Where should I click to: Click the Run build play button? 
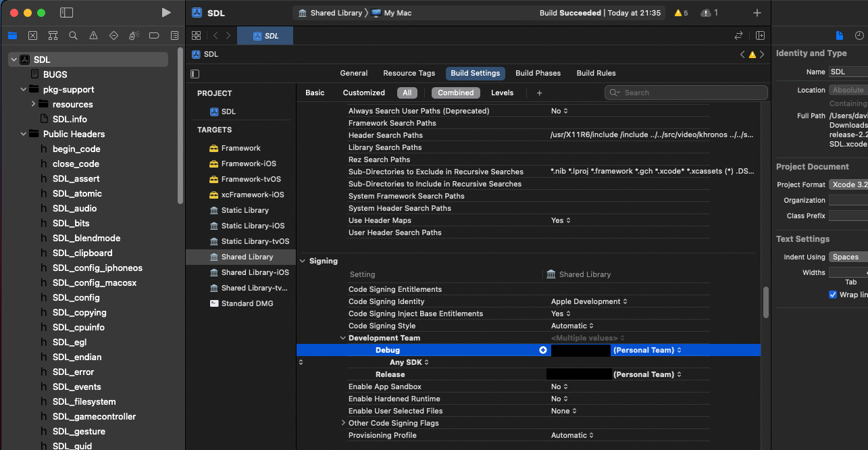(x=166, y=13)
